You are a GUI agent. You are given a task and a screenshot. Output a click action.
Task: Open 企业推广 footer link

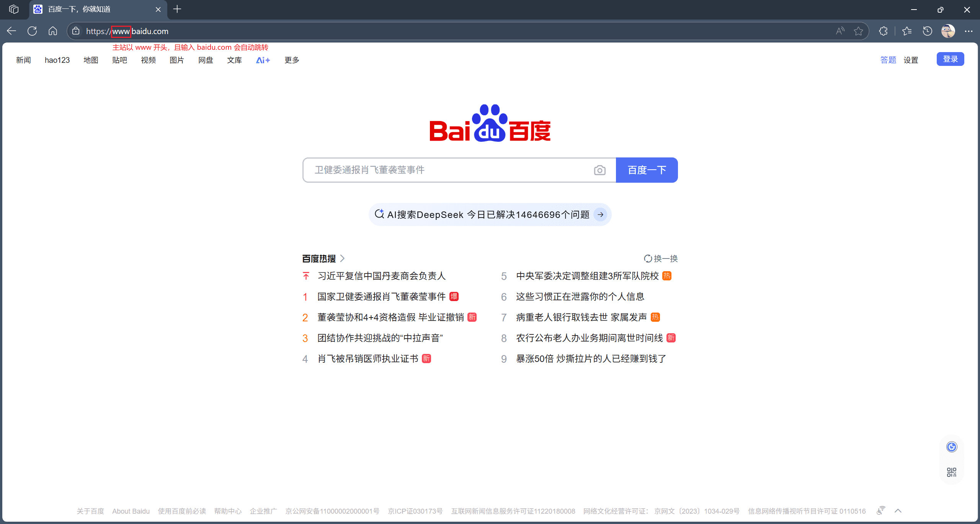click(263, 511)
